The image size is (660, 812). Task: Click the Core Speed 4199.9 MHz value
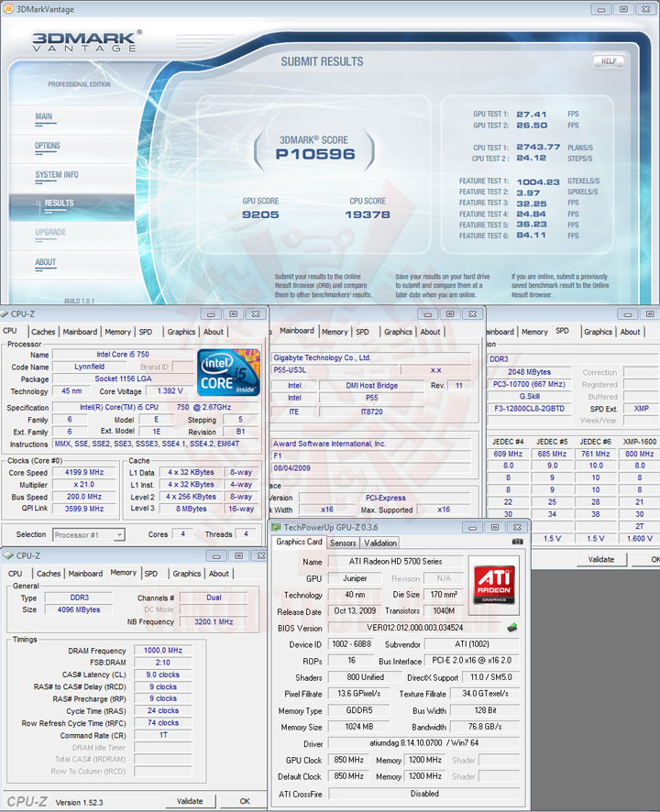pyautogui.click(x=84, y=472)
